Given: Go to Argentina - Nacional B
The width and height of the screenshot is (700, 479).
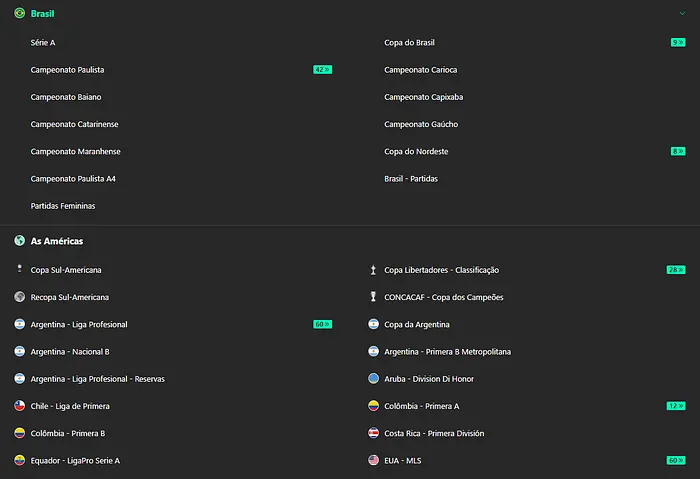Looking at the screenshot, I should [x=70, y=352].
